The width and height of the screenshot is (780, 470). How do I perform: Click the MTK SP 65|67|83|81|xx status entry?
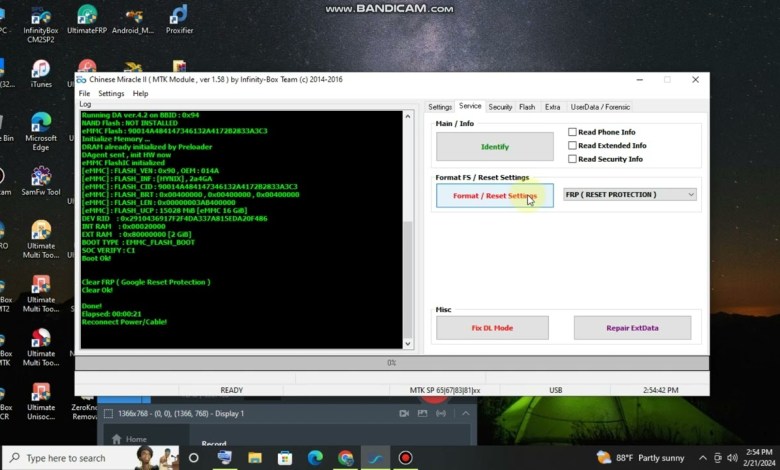coord(445,390)
